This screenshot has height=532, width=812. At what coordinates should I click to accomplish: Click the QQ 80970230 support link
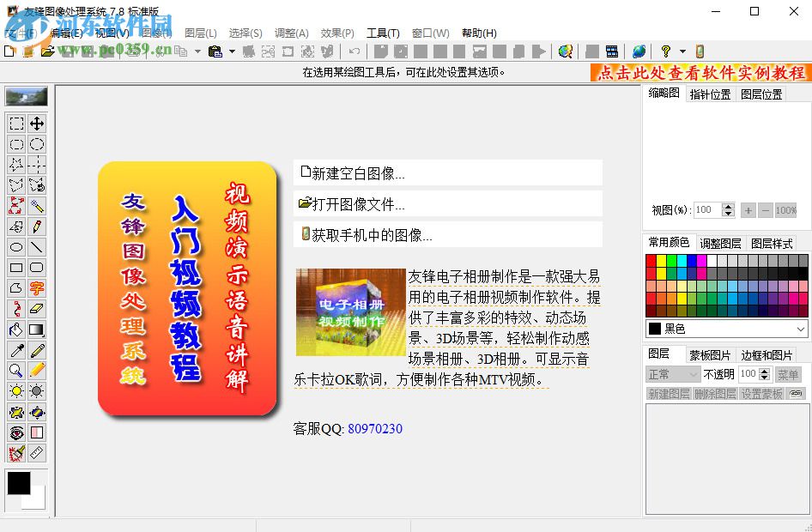tap(376, 428)
